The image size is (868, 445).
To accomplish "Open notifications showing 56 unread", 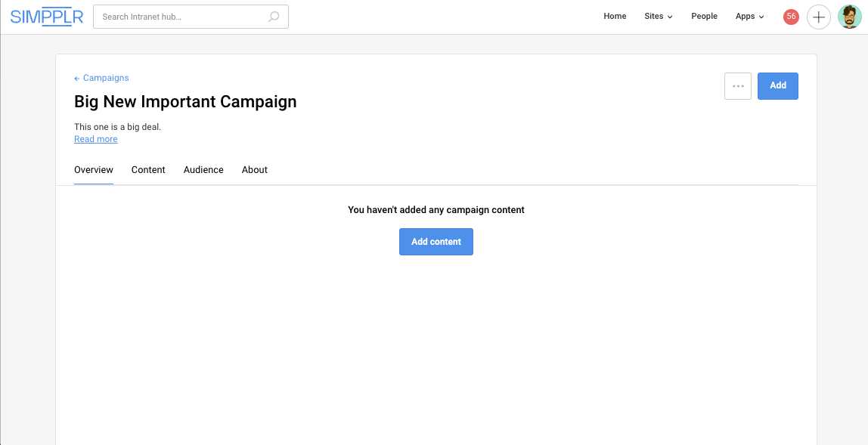I will [x=790, y=16].
